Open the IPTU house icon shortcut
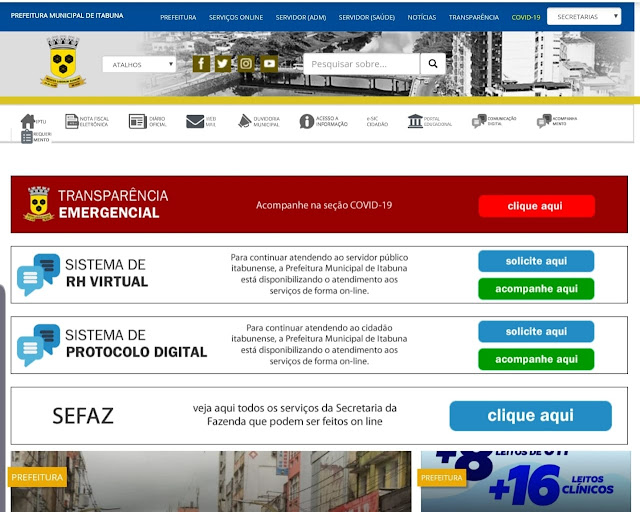 pyautogui.click(x=28, y=121)
